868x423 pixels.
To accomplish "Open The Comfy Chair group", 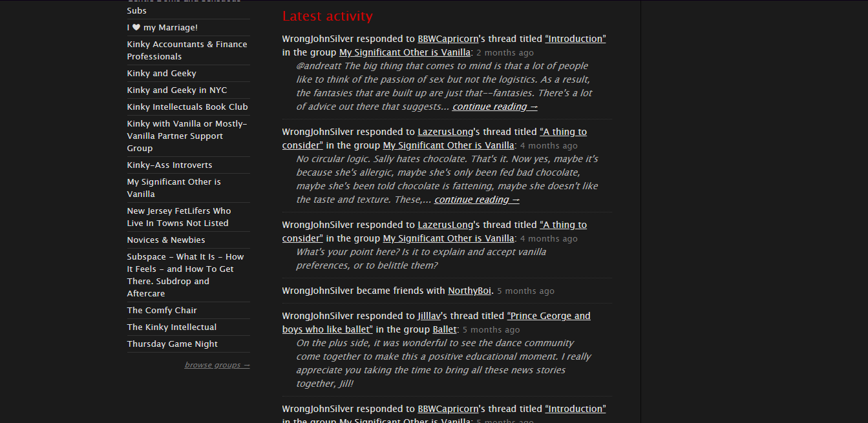I will tap(162, 311).
